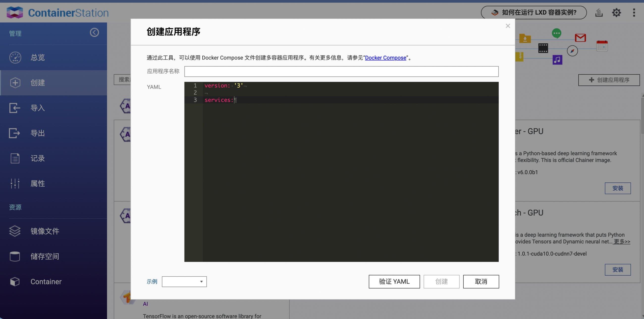This screenshot has width=644, height=319.
Task: Open the 导入 import page
Action: click(54, 108)
